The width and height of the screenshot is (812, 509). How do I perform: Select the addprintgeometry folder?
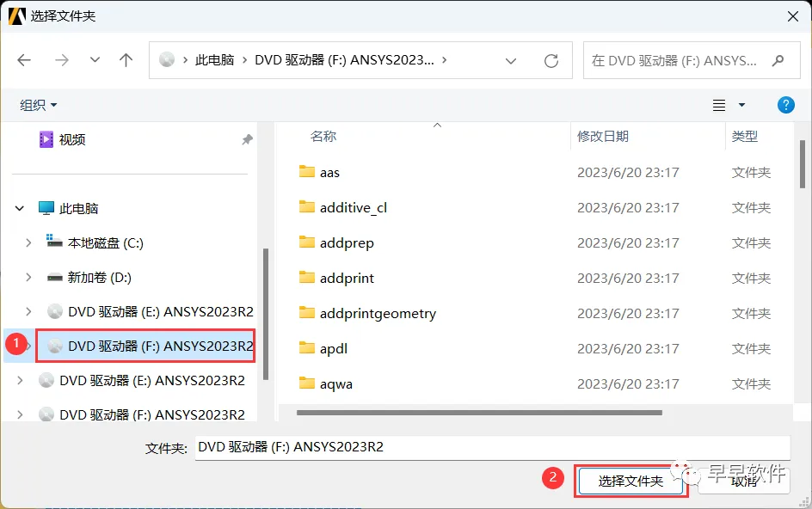click(x=378, y=313)
